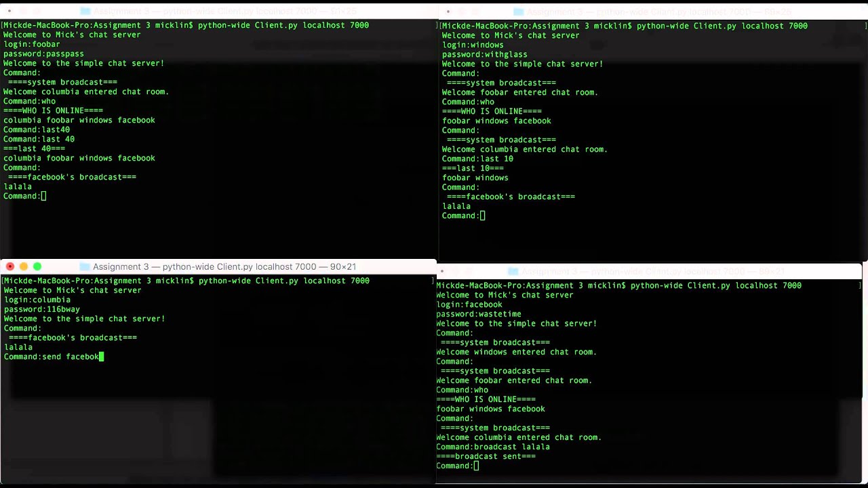
Task: Click 'lalala' message in the windows-login terminal
Action: click(x=456, y=206)
